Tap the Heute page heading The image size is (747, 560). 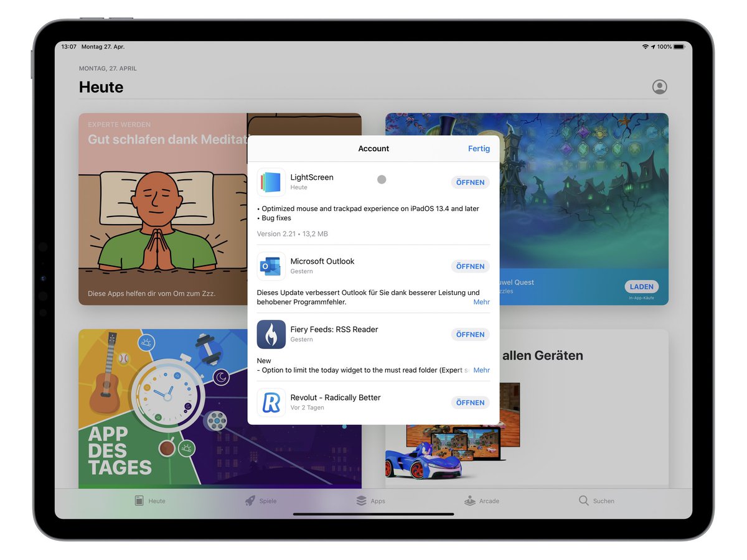tap(101, 87)
